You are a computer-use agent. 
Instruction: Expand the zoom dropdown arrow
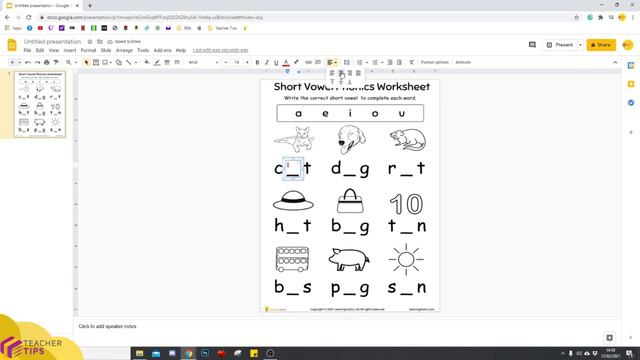[76, 62]
